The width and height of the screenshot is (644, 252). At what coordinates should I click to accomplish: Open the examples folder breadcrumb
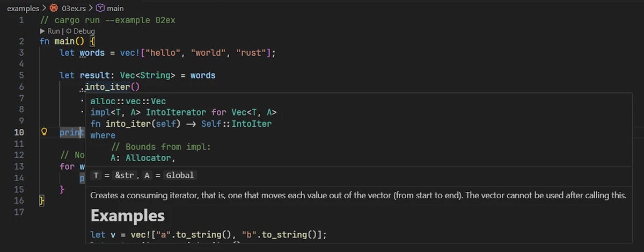(x=23, y=8)
